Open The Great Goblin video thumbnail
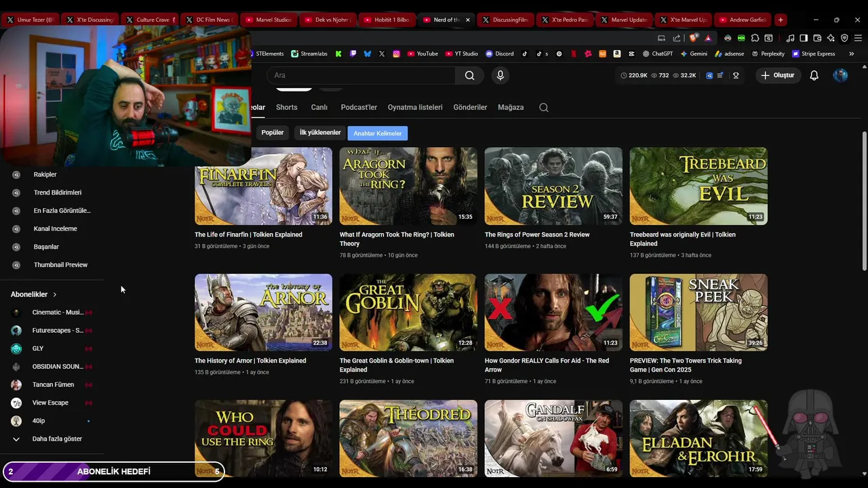Viewport: 868px width, 488px height. (x=408, y=312)
